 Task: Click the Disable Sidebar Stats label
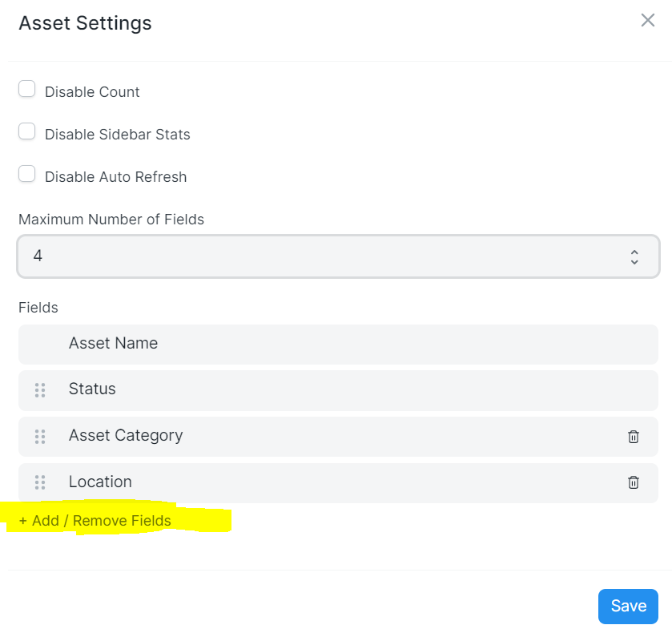pyautogui.click(x=118, y=134)
